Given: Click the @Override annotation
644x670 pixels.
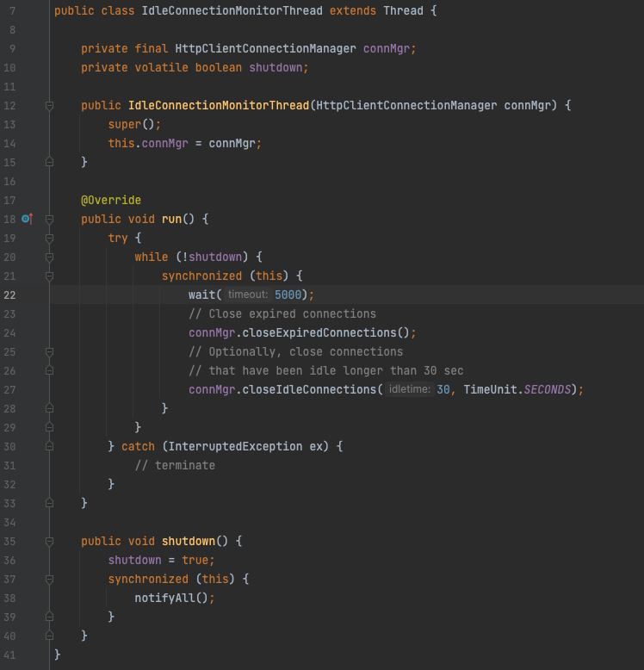Looking at the screenshot, I should pyautogui.click(x=111, y=200).
